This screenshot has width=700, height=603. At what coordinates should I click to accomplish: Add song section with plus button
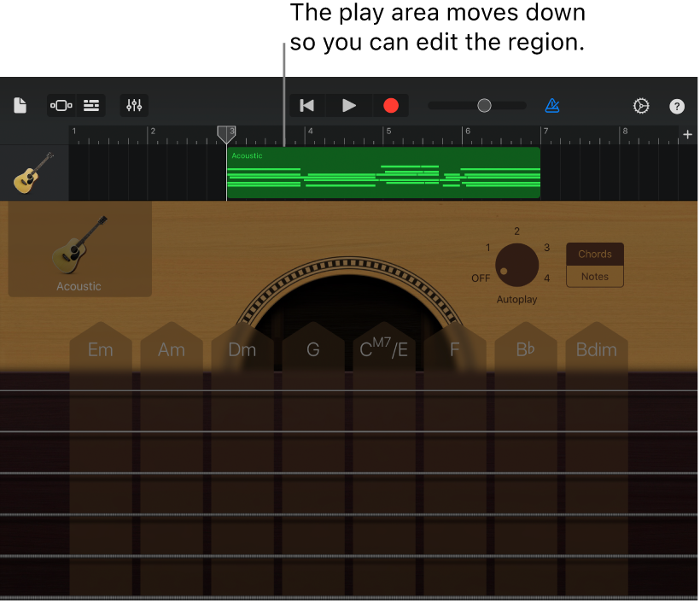coord(687,134)
